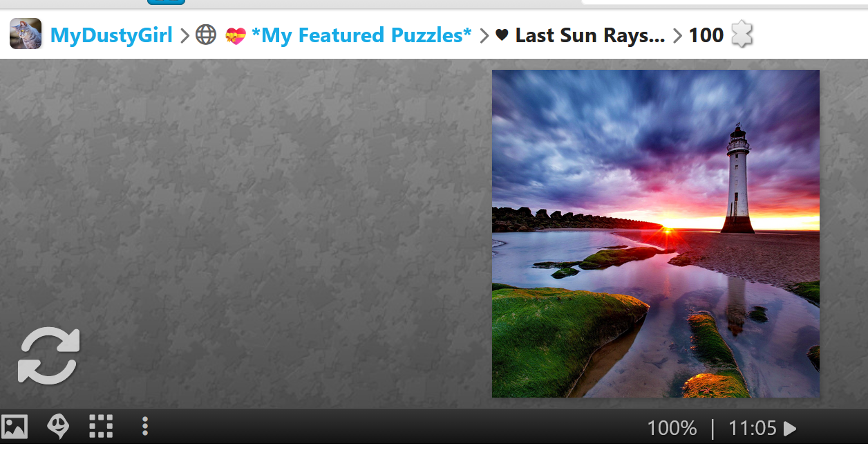
Task: Restart puzzle with the circular arrows icon
Action: point(49,355)
